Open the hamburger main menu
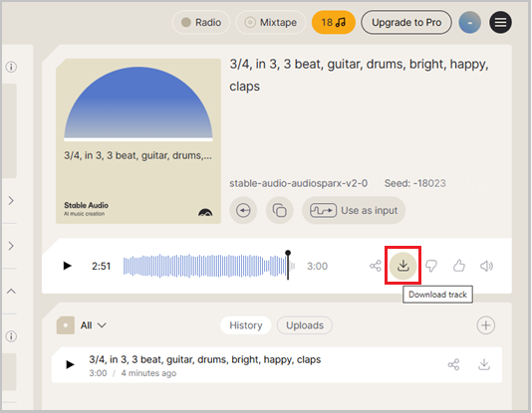This screenshot has height=413, width=532. pyautogui.click(x=500, y=22)
